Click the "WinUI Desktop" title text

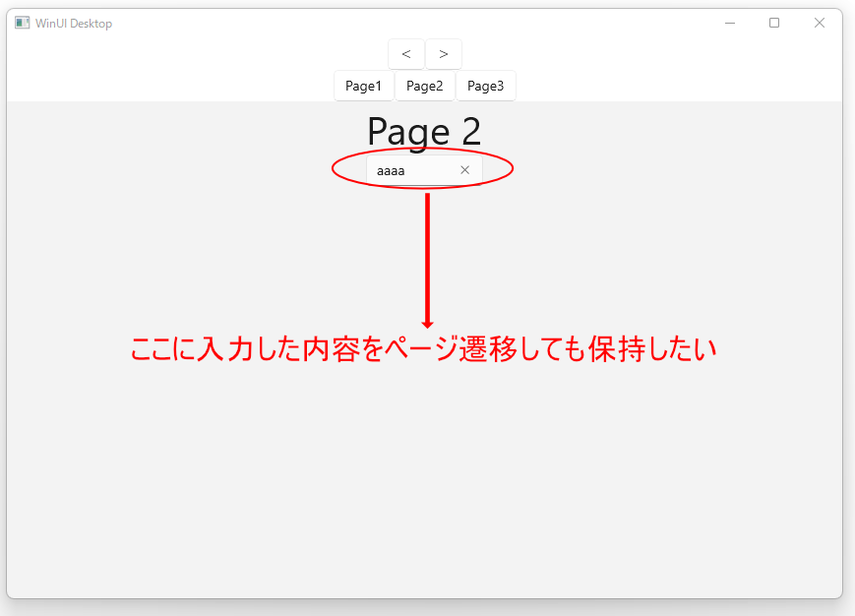click(74, 24)
